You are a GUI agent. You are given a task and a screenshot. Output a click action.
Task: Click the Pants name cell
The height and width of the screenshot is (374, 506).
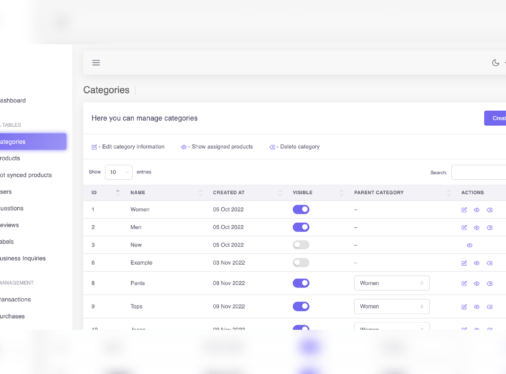(138, 283)
